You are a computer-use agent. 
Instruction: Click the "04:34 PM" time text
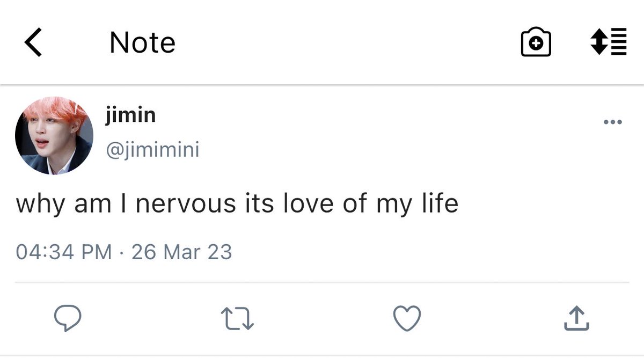(x=64, y=251)
